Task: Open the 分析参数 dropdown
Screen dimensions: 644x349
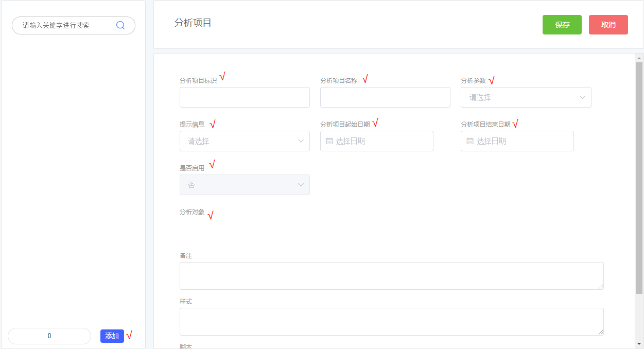Action: click(525, 97)
